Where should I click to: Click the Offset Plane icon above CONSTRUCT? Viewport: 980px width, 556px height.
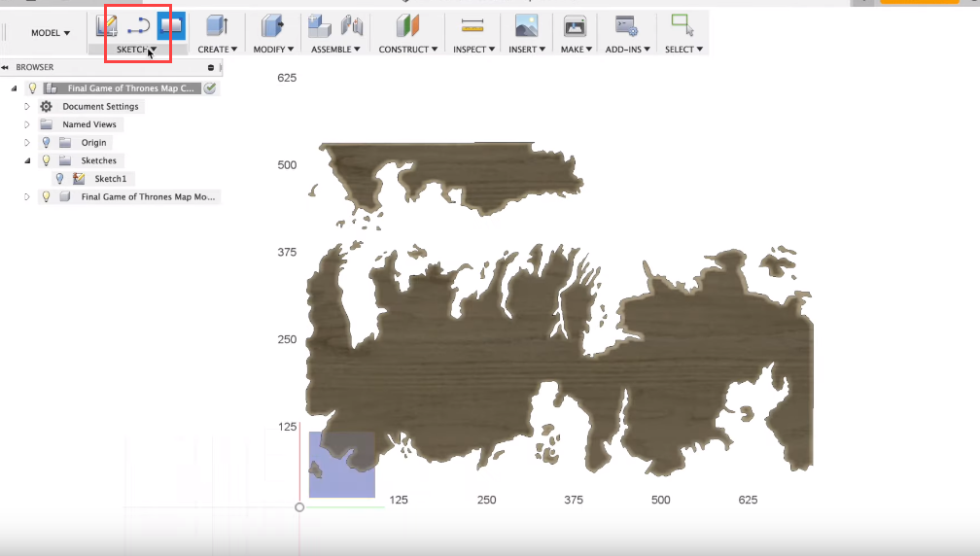pos(407,25)
